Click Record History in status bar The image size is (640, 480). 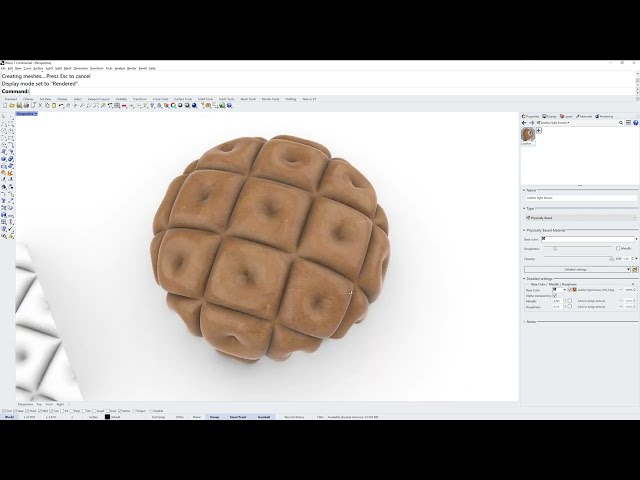[294, 417]
